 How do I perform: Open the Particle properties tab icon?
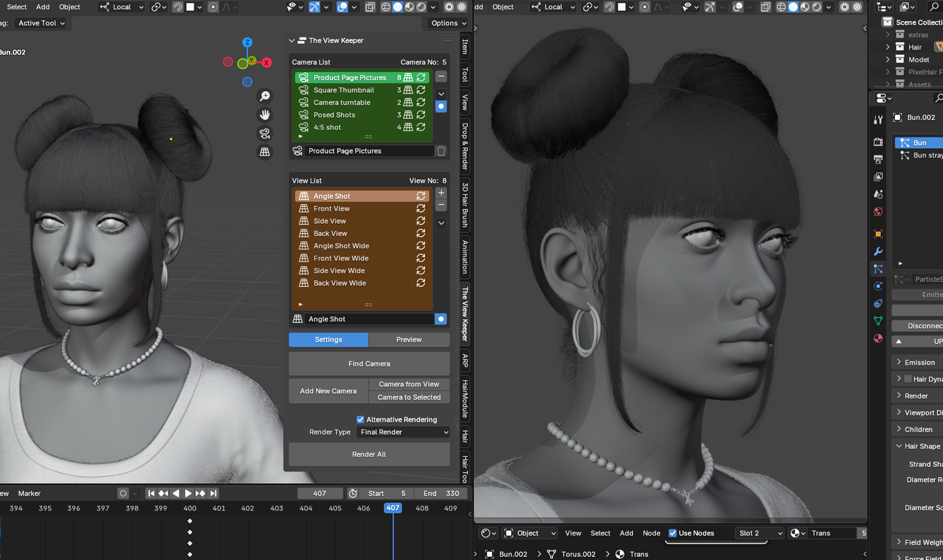pyautogui.click(x=878, y=269)
